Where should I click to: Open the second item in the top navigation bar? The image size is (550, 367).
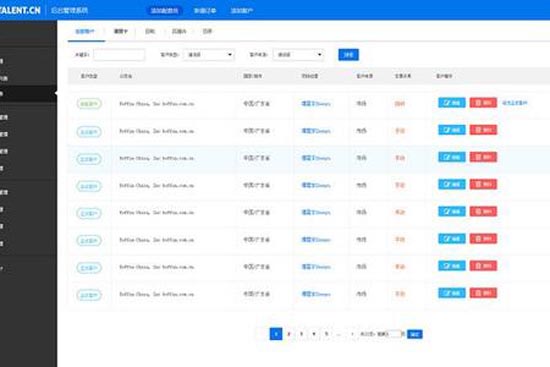tap(205, 11)
